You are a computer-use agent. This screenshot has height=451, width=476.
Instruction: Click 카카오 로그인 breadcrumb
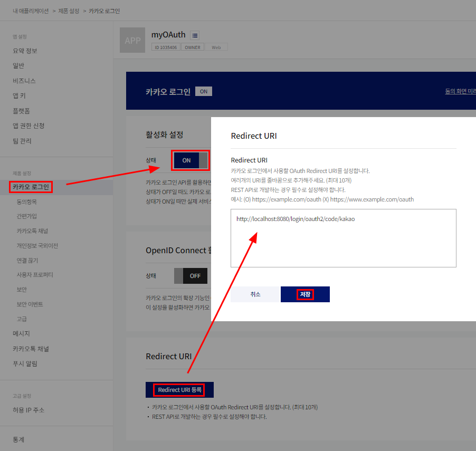[x=104, y=11]
